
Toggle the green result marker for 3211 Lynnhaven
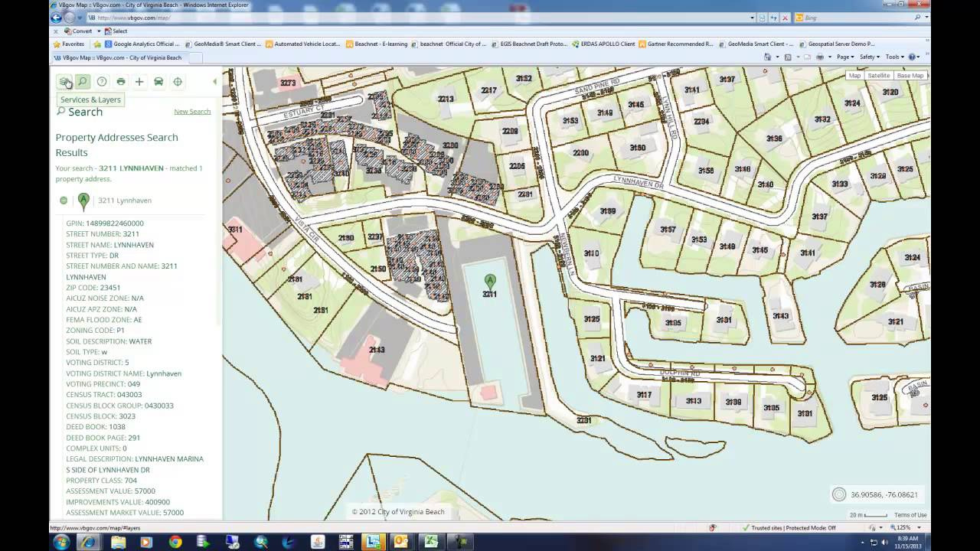pyautogui.click(x=84, y=201)
